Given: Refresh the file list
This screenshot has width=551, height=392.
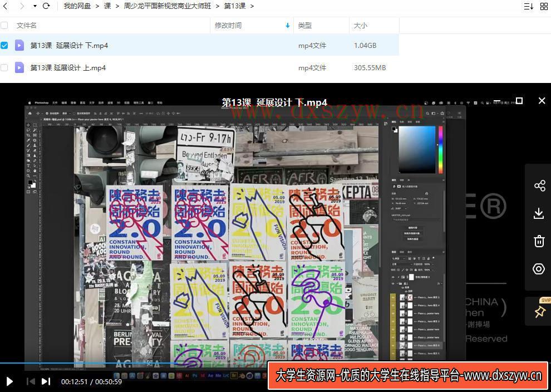Looking at the screenshot, I should [x=46, y=6].
